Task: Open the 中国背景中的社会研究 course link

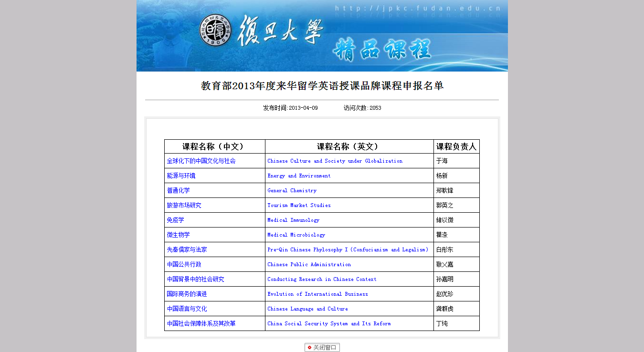Action: tap(195, 280)
